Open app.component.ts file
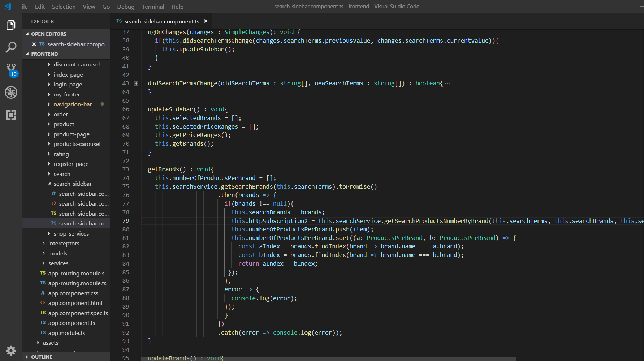 pyautogui.click(x=72, y=323)
